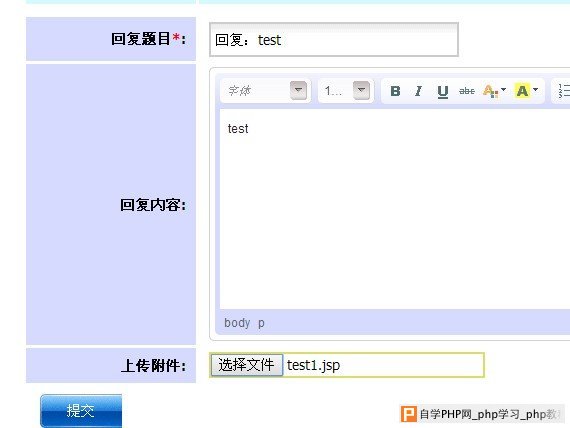Click the yellow highlight color A icon
The image size is (570, 428).
point(522,91)
